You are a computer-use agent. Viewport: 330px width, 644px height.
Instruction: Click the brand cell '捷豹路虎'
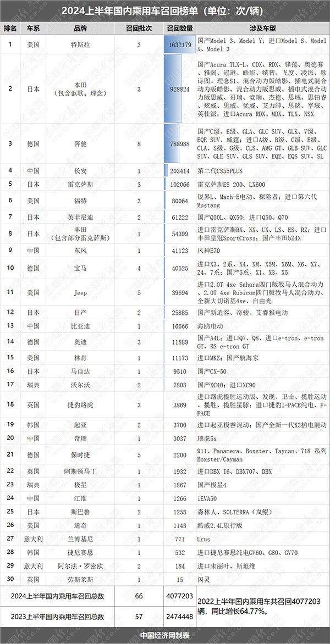pyautogui.click(x=80, y=405)
